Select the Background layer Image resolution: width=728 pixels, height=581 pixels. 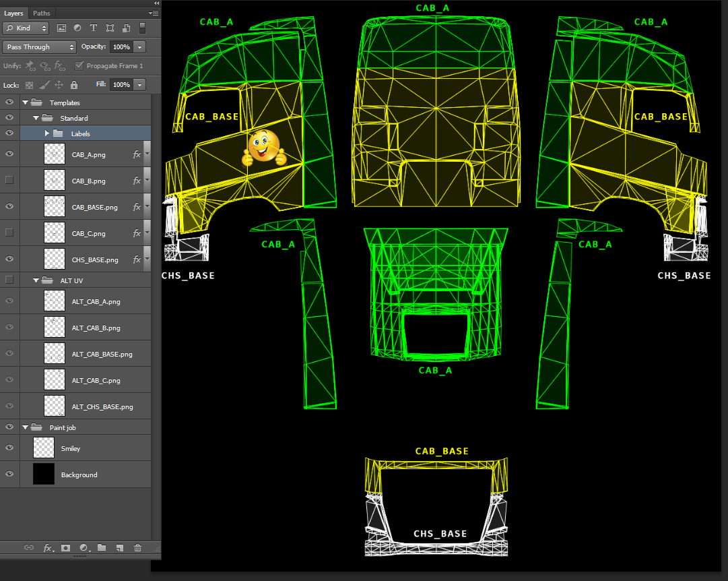(79, 475)
